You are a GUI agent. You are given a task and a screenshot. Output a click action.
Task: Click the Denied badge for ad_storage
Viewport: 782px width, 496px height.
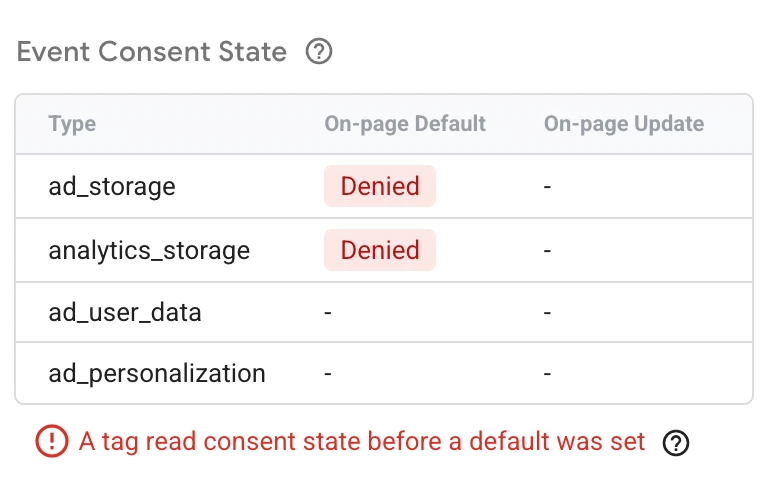tap(380, 186)
